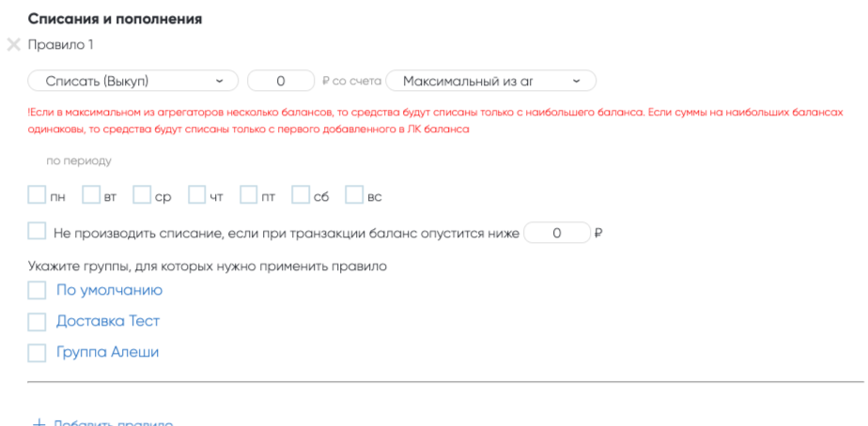The image size is (868, 426).
Task: Click the minimum balance threshold input
Action: 556,233
